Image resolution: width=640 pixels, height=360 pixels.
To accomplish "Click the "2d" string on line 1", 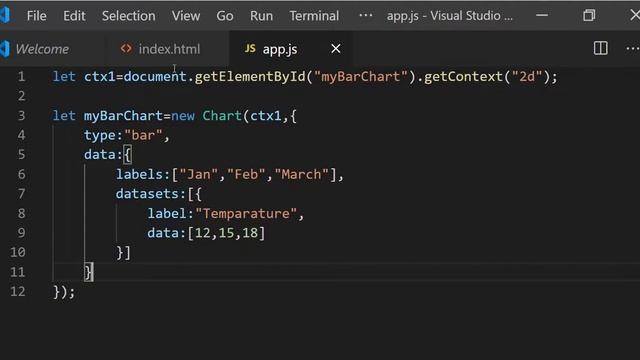I will [x=527, y=76].
